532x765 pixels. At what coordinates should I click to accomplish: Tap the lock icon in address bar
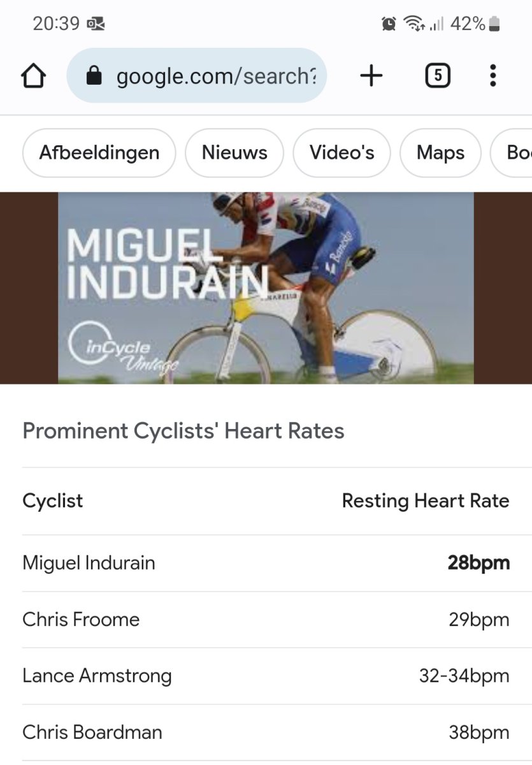coord(94,76)
